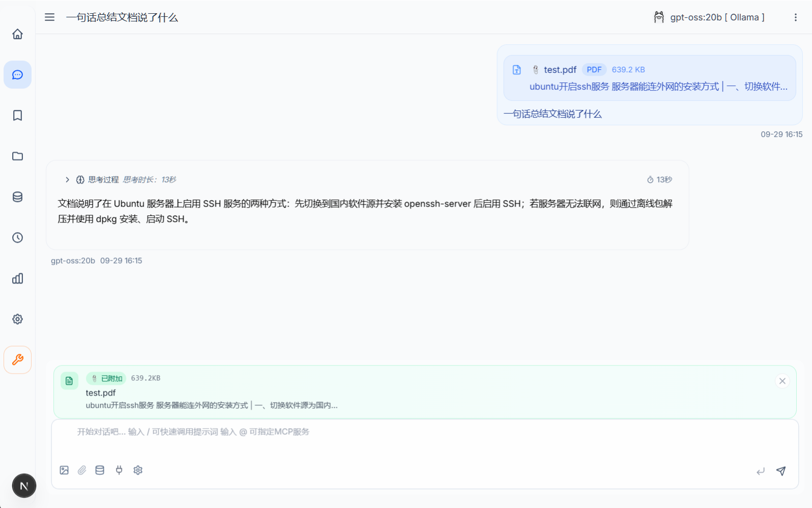
Task: Open chat settings gear below input box
Action: click(x=138, y=470)
